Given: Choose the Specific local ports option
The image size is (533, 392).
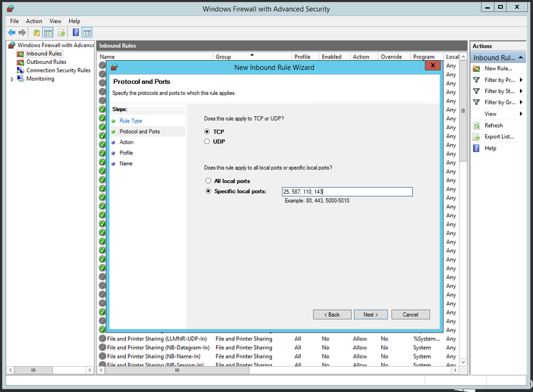Looking at the screenshot, I should 208,191.
